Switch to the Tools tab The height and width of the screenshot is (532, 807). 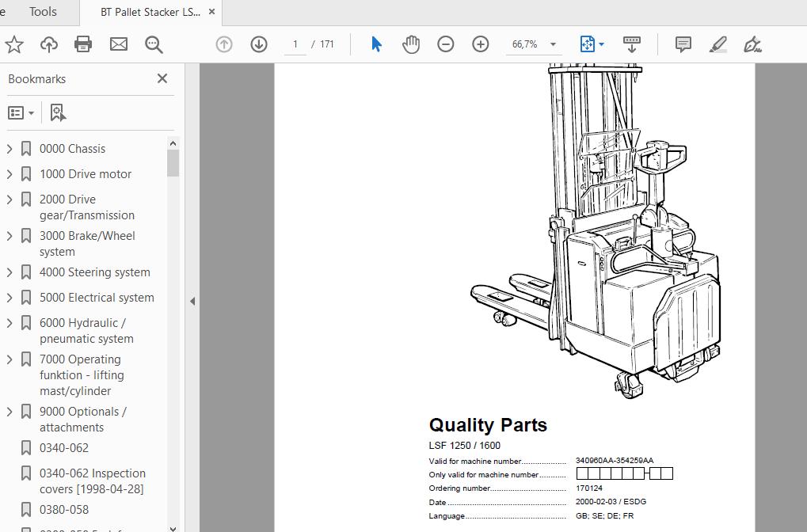point(43,12)
